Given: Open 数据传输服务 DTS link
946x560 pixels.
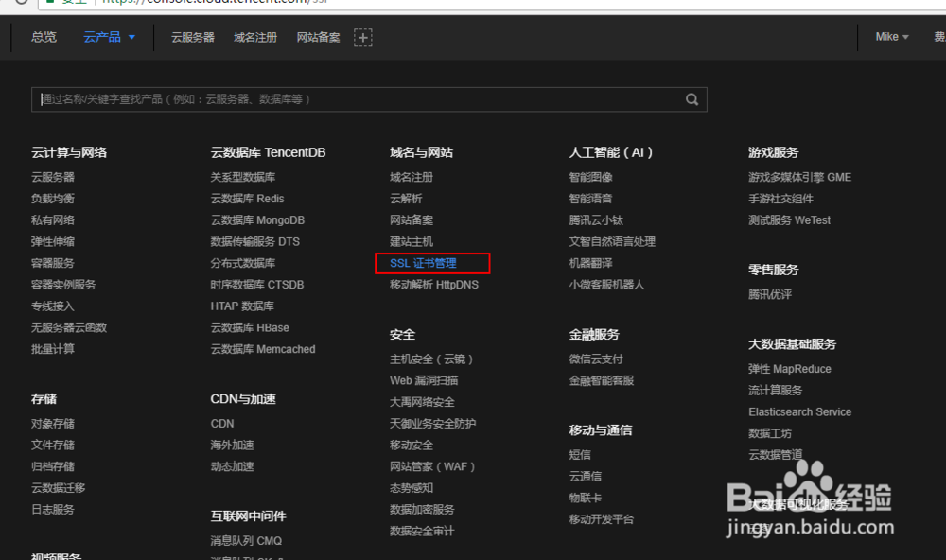Looking at the screenshot, I should coord(254,241).
